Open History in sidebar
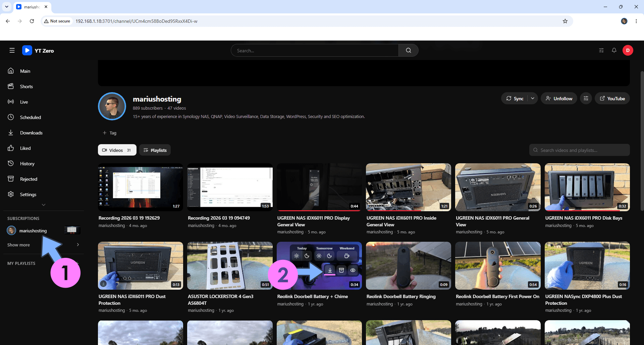 click(x=44, y=164)
